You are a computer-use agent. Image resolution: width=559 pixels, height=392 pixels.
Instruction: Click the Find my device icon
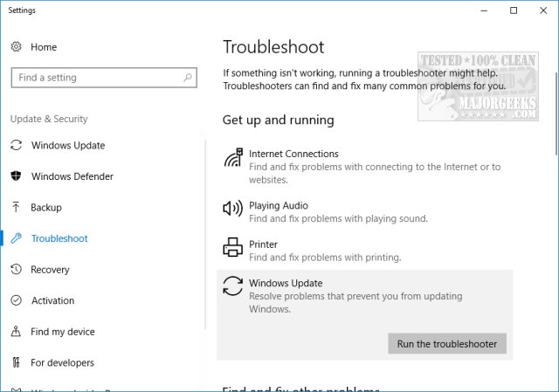click(x=16, y=331)
